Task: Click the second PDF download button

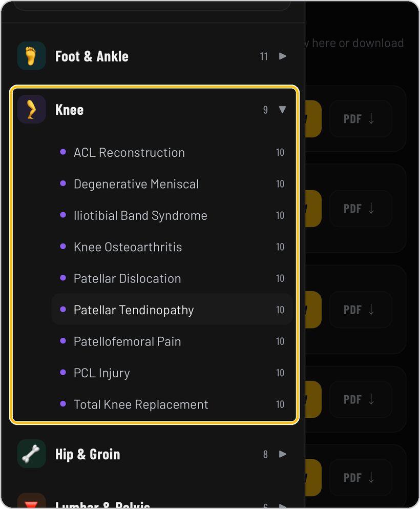Action: tap(361, 209)
